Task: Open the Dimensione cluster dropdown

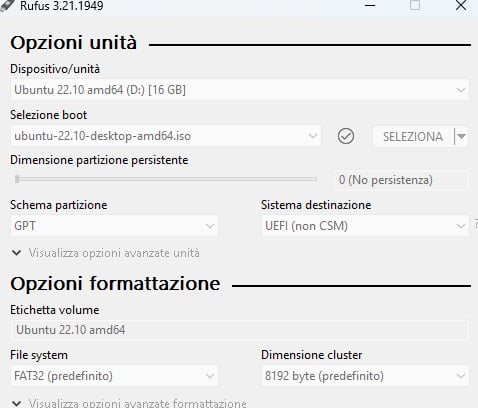Action: [x=365, y=376]
